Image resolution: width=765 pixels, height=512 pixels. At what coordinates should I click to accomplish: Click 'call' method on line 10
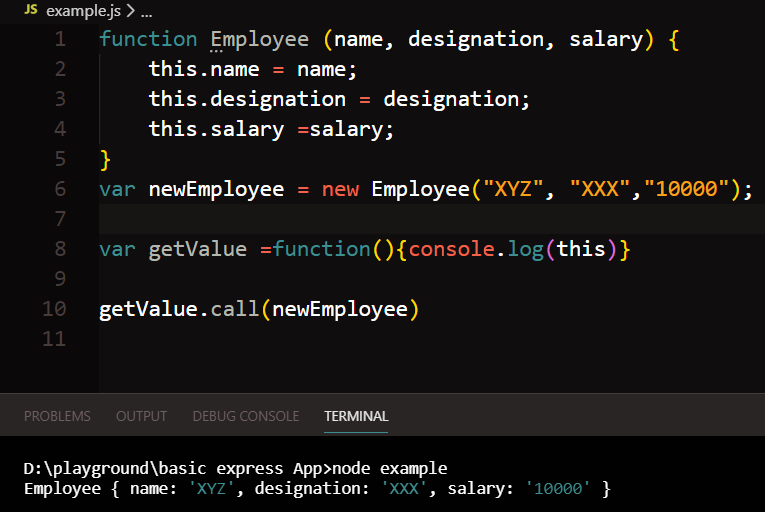(235, 309)
